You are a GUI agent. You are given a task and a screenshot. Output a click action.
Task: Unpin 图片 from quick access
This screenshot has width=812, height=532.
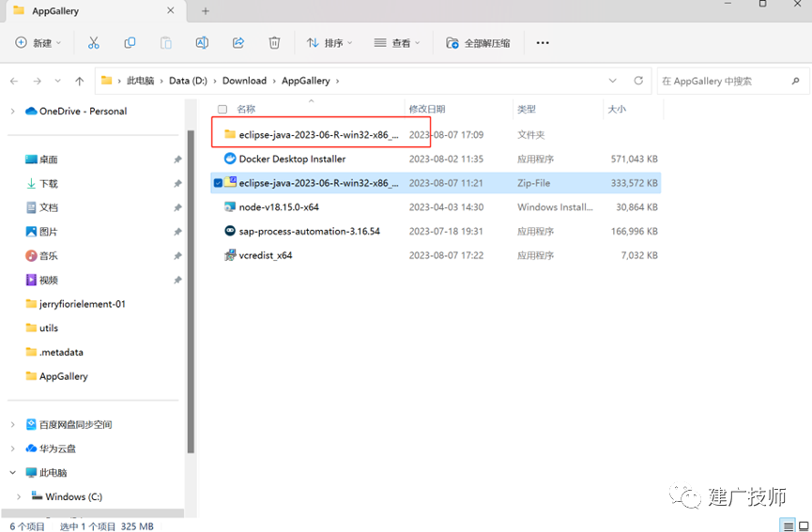(177, 232)
